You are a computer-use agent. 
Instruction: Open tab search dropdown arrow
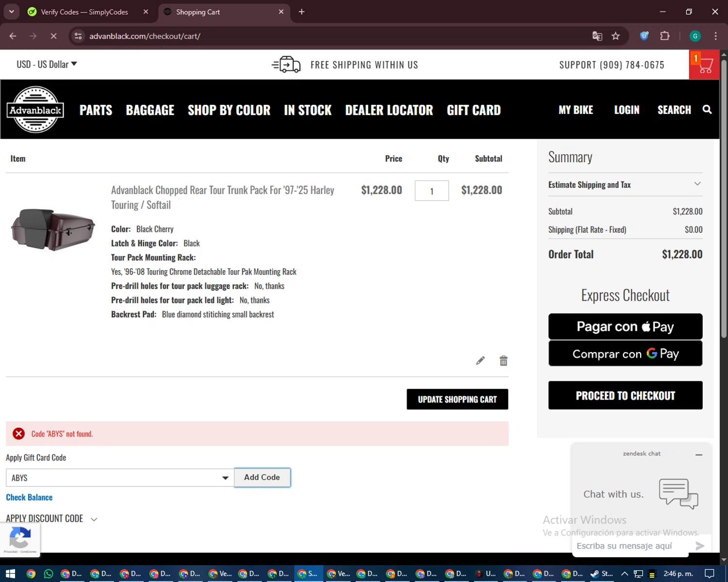(11, 12)
